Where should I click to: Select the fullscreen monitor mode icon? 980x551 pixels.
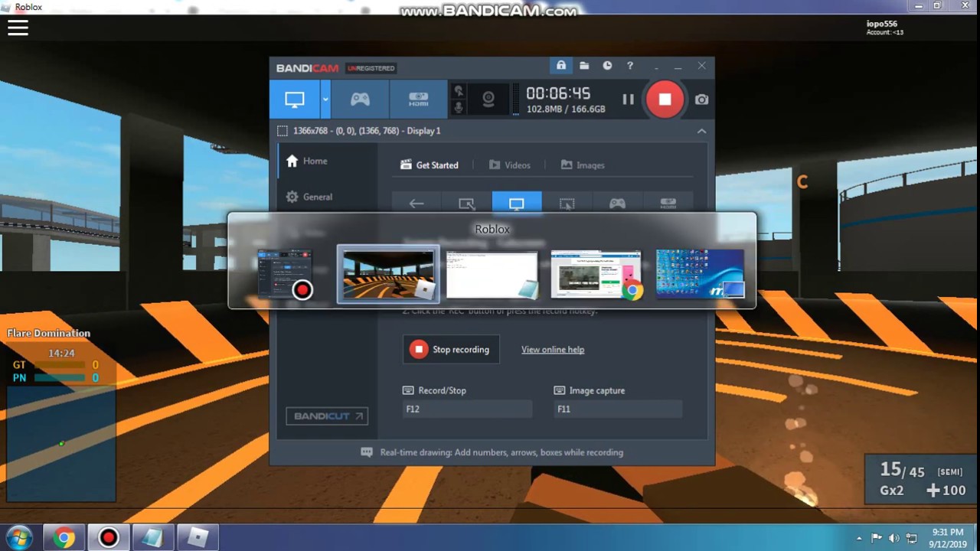517,203
